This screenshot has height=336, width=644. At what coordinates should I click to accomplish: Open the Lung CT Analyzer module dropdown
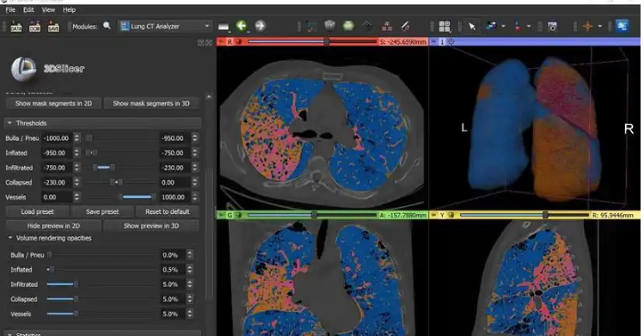click(165, 27)
